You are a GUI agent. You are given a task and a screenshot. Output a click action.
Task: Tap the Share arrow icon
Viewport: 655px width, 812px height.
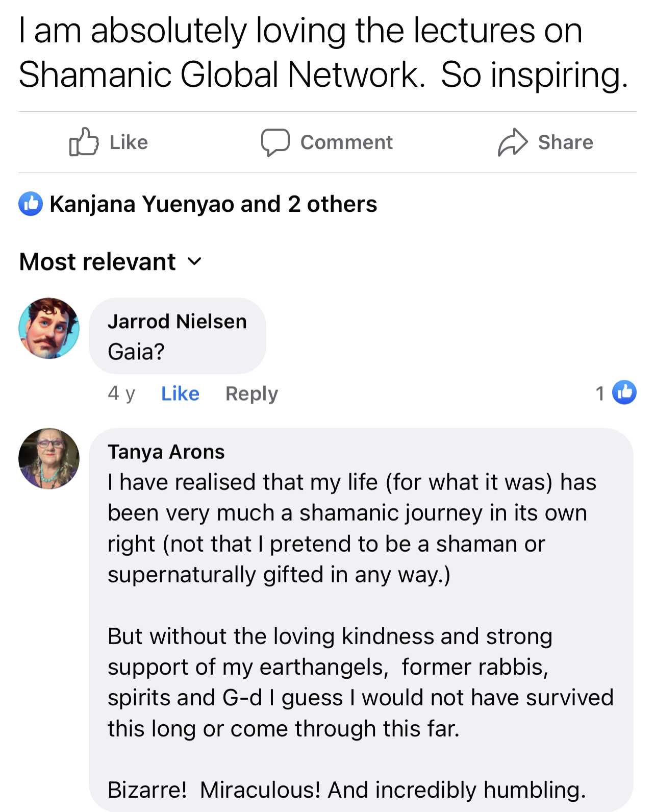pos(513,142)
